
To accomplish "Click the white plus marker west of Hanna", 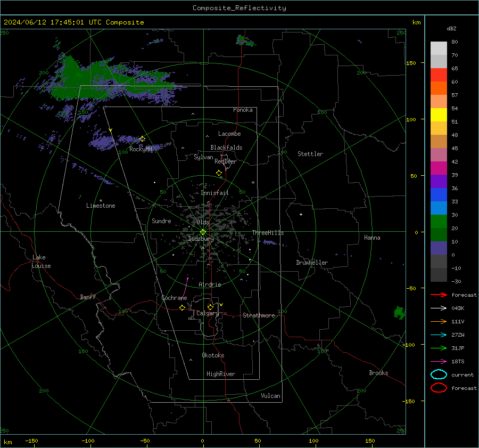I will pos(301,214).
